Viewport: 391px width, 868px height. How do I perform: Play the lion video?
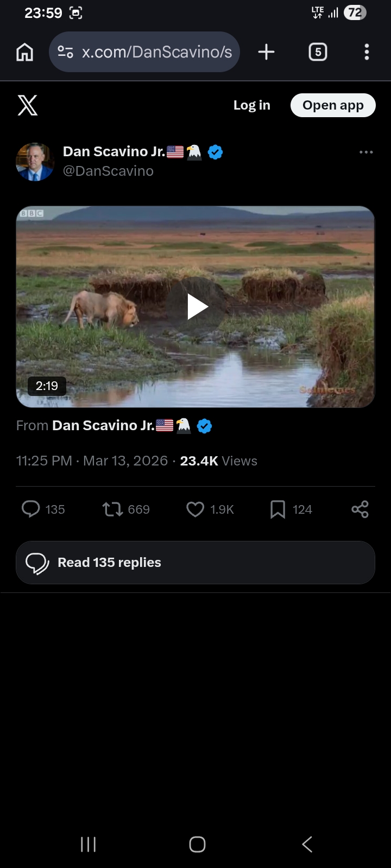pyautogui.click(x=197, y=307)
